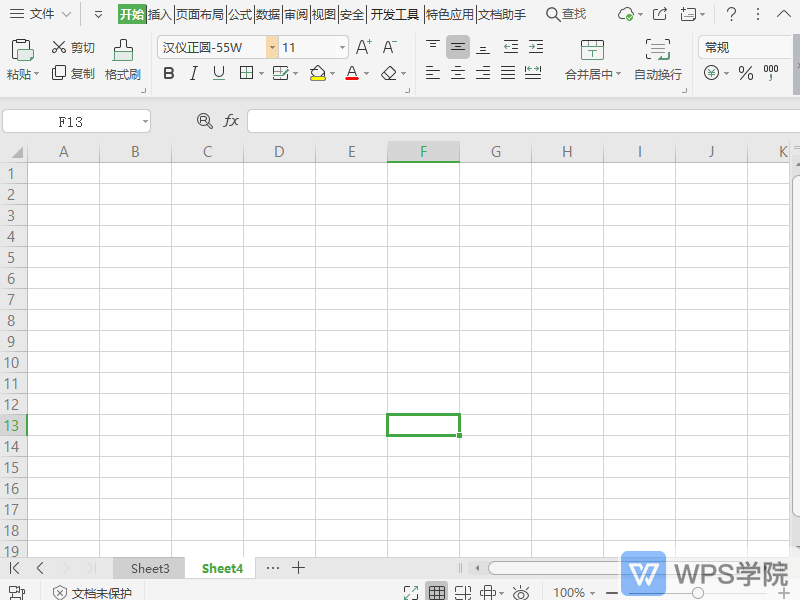
Task: Click the add new sheet plus icon
Action: point(298,568)
